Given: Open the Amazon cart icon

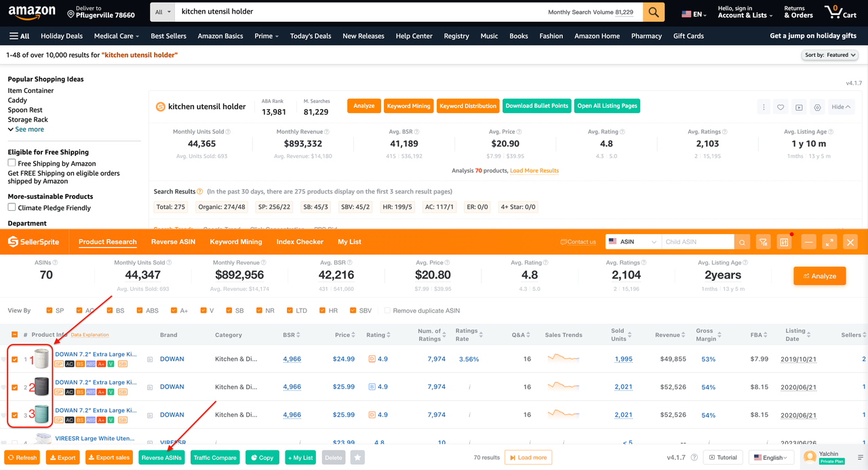Looking at the screenshot, I should [840, 12].
